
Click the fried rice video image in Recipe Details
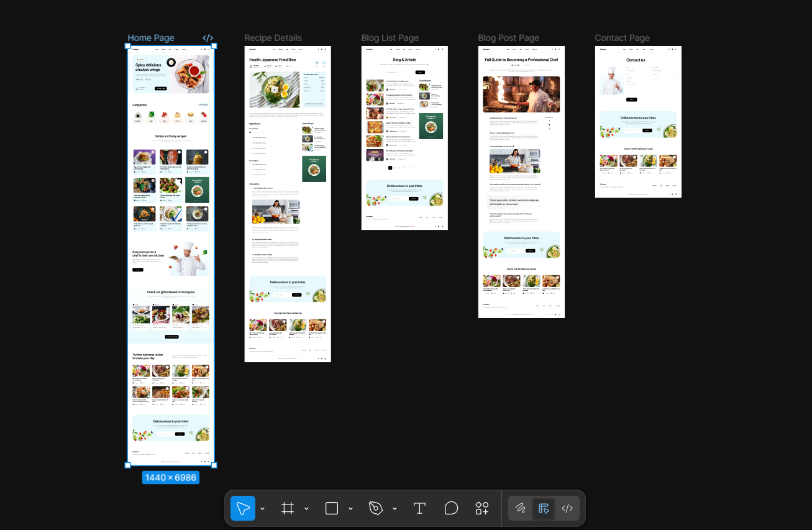tap(275, 89)
